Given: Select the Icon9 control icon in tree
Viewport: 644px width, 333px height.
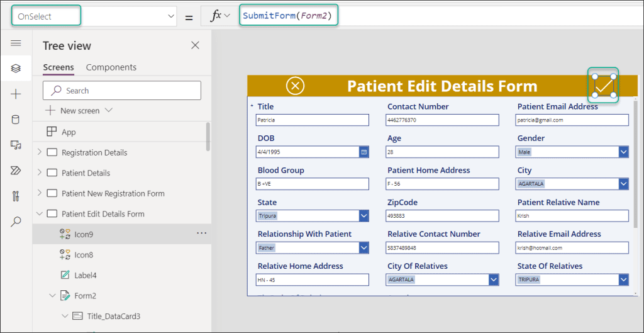Looking at the screenshot, I should (65, 234).
